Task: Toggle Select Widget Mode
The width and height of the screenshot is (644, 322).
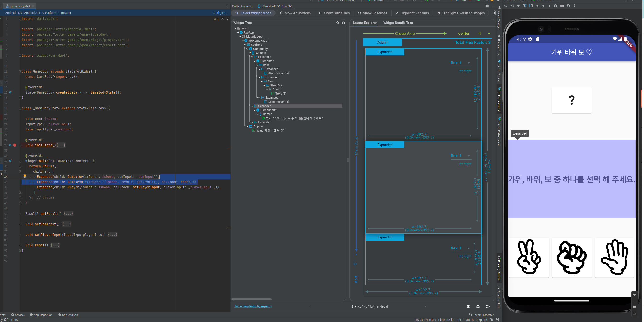Action: coord(253,13)
